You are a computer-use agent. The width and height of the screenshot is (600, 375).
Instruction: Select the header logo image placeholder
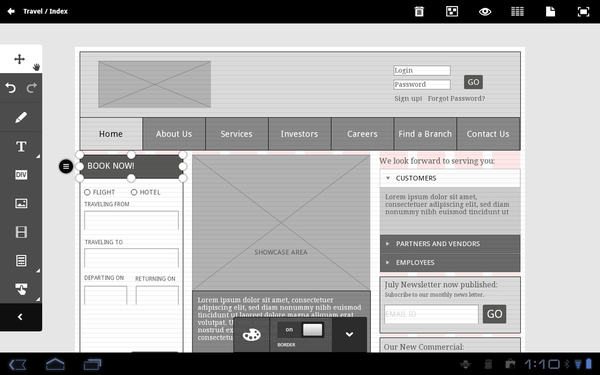click(x=155, y=84)
